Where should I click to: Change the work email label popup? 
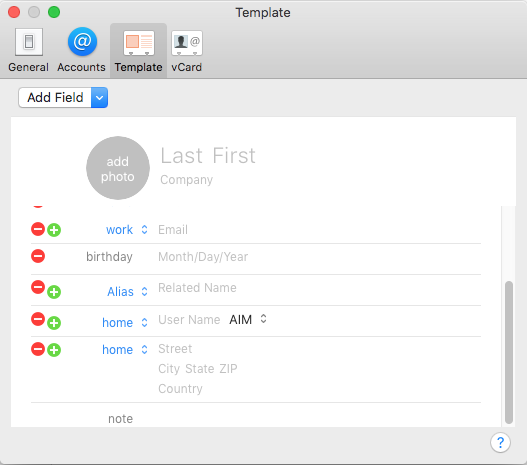coord(127,230)
